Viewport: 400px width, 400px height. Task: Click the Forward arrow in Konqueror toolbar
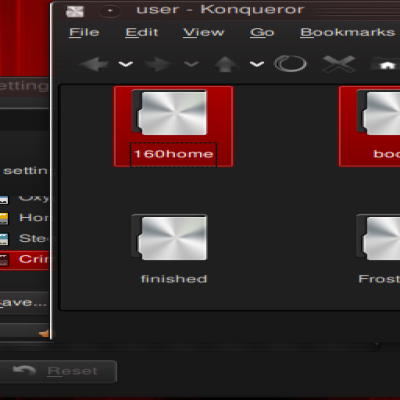point(158,64)
